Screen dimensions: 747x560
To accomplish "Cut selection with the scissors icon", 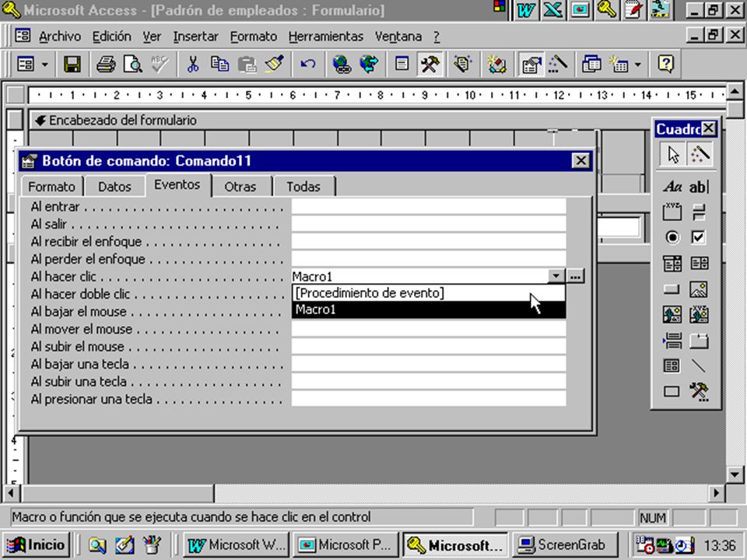I will click(193, 65).
